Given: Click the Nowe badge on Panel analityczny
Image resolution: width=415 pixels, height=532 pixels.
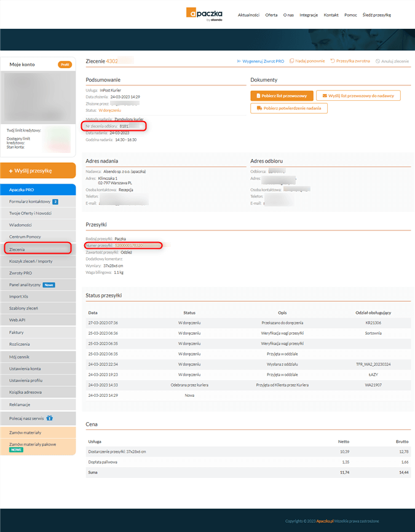Looking at the screenshot, I should pyautogui.click(x=49, y=285).
